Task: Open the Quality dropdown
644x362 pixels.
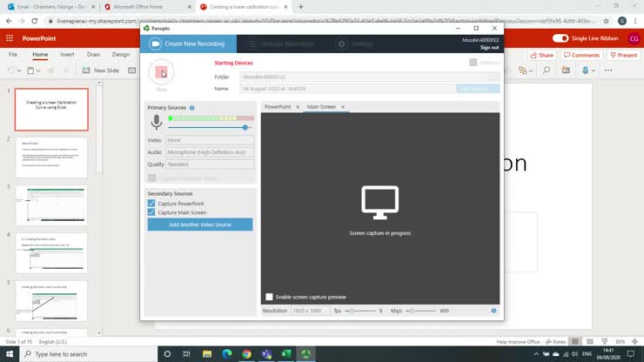Action: (x=209, y=164)
